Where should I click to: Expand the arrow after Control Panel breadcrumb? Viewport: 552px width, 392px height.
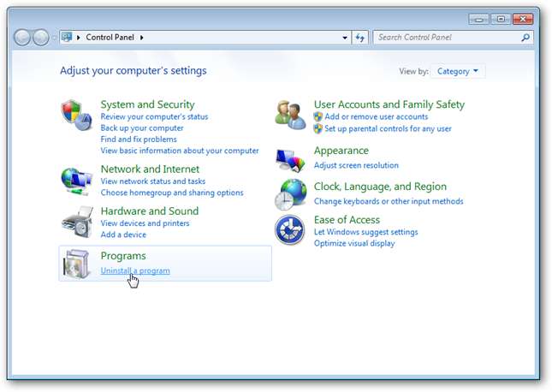point(142,38)
